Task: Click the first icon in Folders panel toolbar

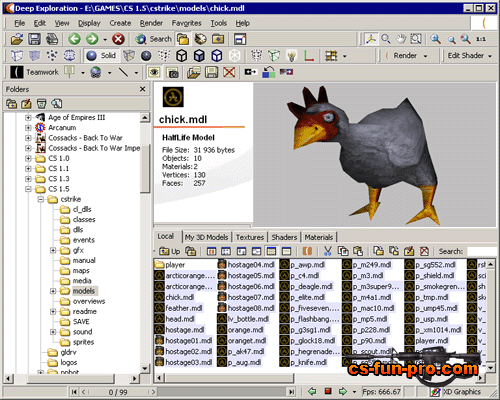Action: (11, 104)
